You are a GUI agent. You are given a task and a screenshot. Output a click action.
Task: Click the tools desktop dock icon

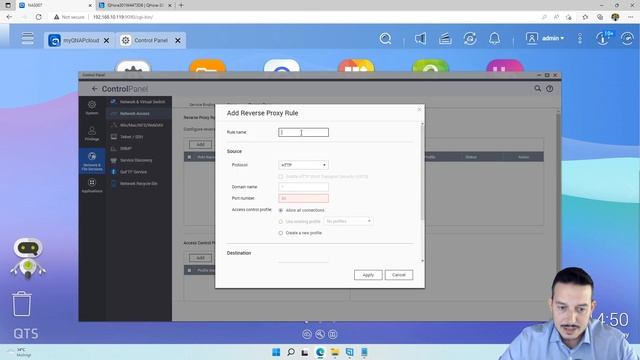point(320,334)
